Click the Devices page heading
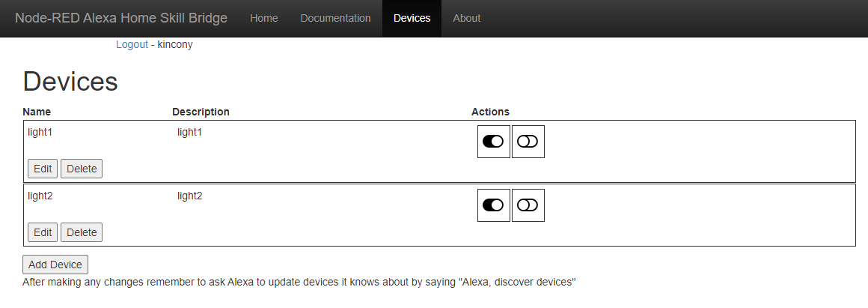Viewport: 868px width, 308px height. click(x=70, y=82)
